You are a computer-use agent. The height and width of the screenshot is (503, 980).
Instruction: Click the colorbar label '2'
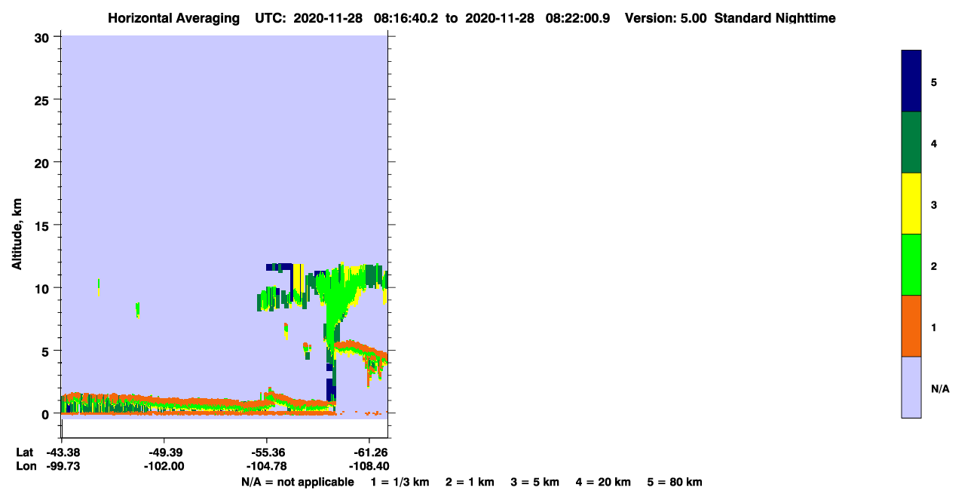[934, 265]
